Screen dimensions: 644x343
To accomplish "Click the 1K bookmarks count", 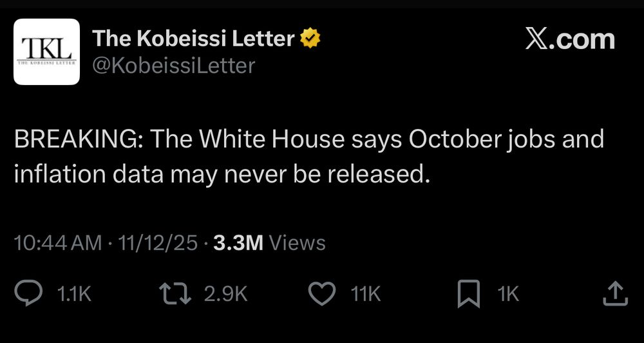I will [508, 294].
